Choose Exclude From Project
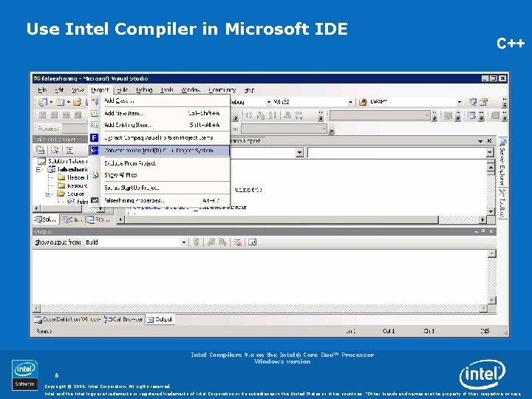 (160, 163)
